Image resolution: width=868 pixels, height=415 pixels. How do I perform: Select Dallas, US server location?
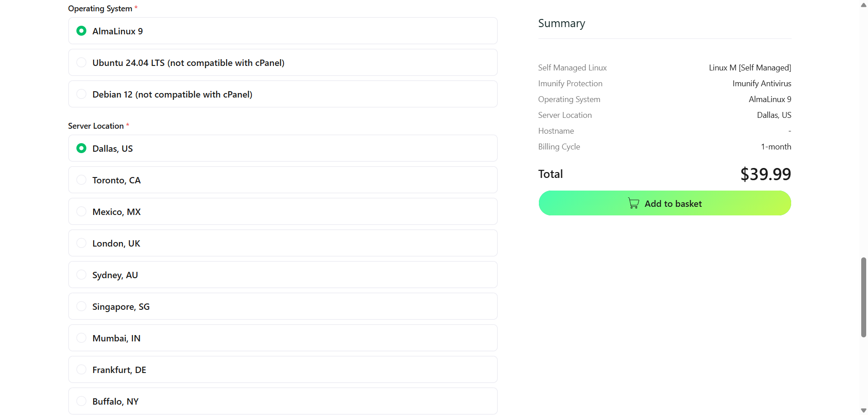(x=283, y=148)
